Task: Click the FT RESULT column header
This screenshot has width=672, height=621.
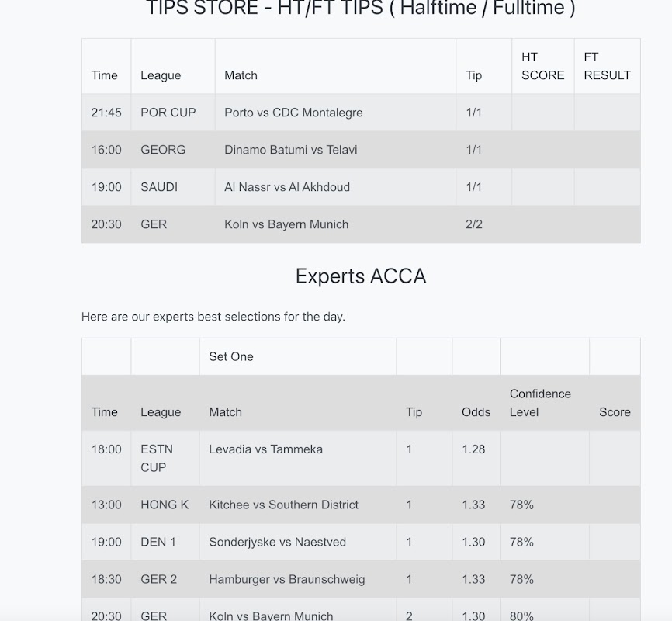Action: (607, 66)
